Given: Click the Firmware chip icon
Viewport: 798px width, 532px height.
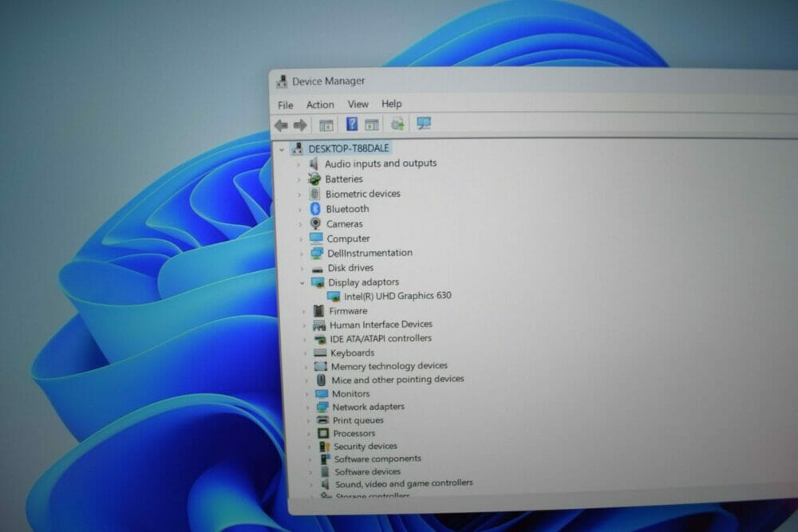Looking at the screenshot, I should pyautogui.click(x=318, y=311).
